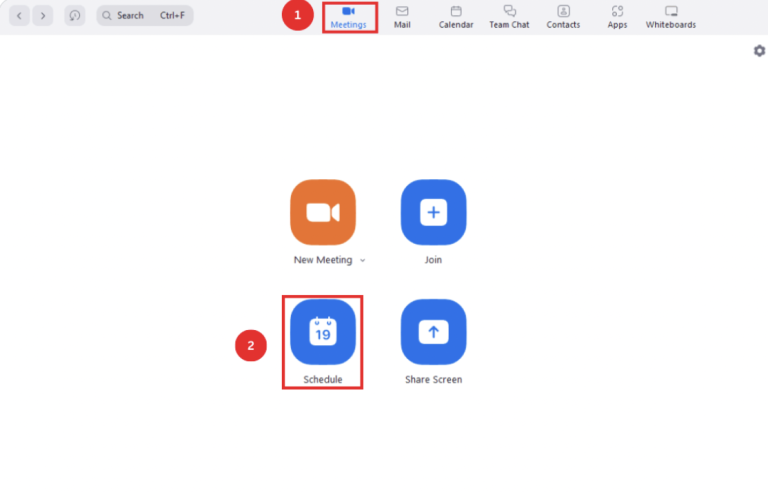The width and height of the screenshot is (768, 492).
Task: Go forward with the right arrow button
Action: click(x=43, y=16)
